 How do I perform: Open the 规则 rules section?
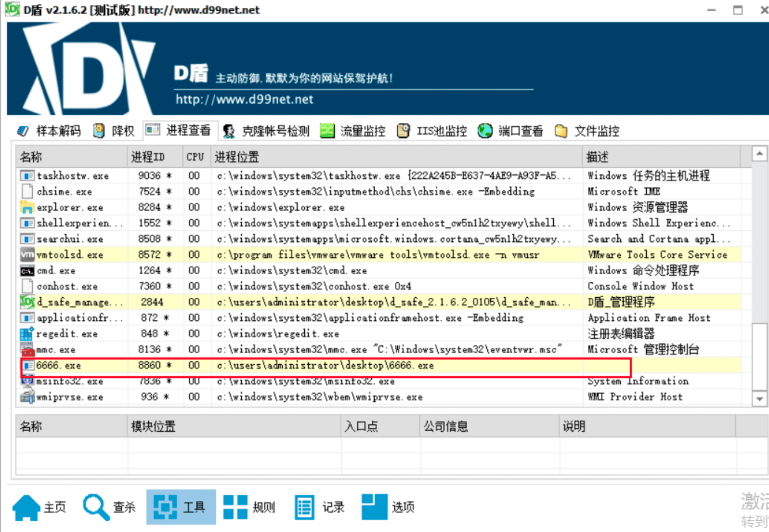coord(249,507)
